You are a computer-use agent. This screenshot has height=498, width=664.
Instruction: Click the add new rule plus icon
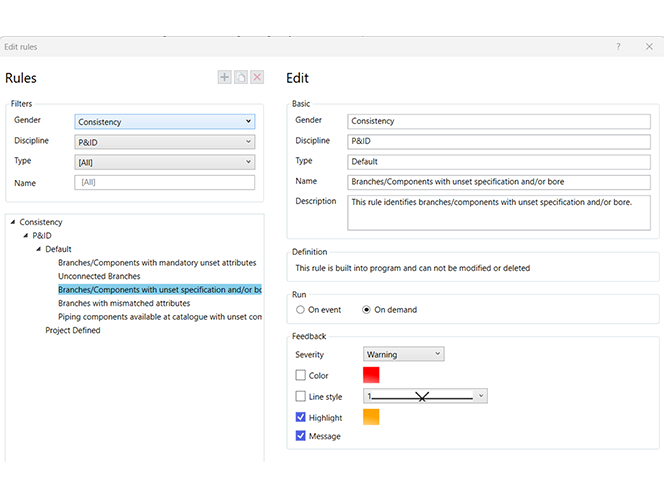(225, 77)
